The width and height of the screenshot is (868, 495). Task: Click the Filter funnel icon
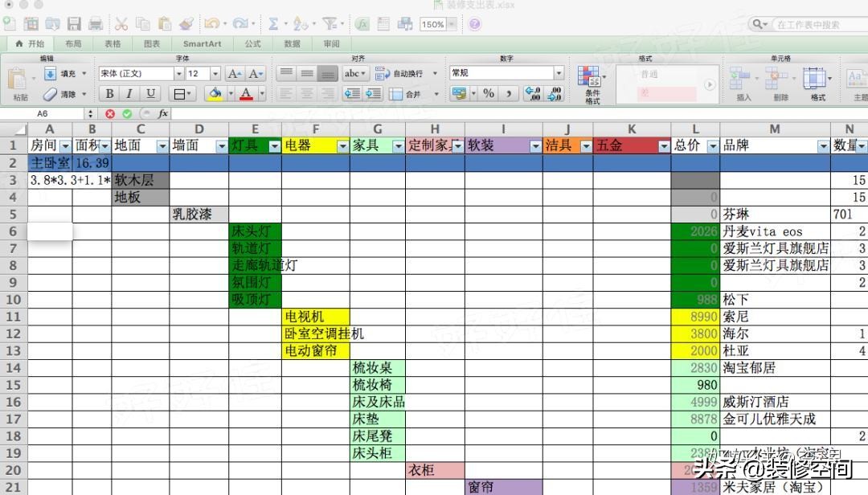pyautogui.click(x=330, y=24)
